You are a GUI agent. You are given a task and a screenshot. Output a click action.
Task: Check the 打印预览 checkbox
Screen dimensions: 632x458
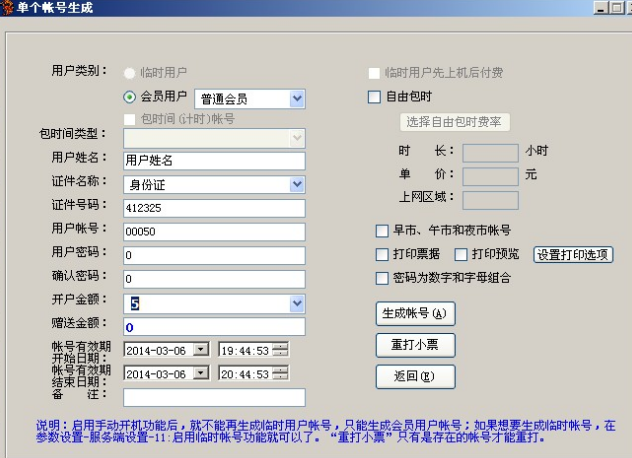coord(461,254)
